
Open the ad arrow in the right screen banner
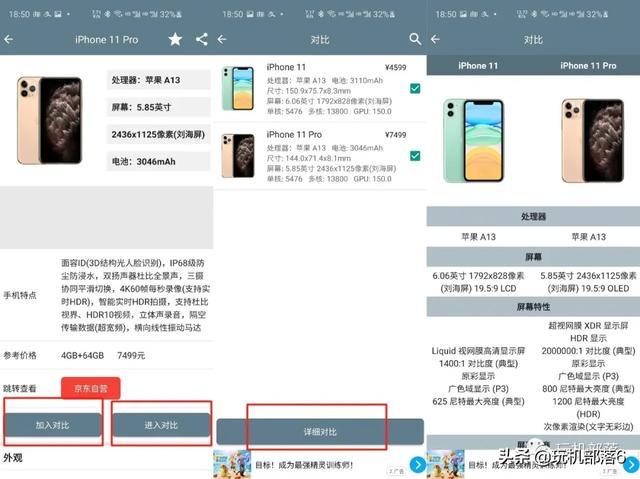631,465
